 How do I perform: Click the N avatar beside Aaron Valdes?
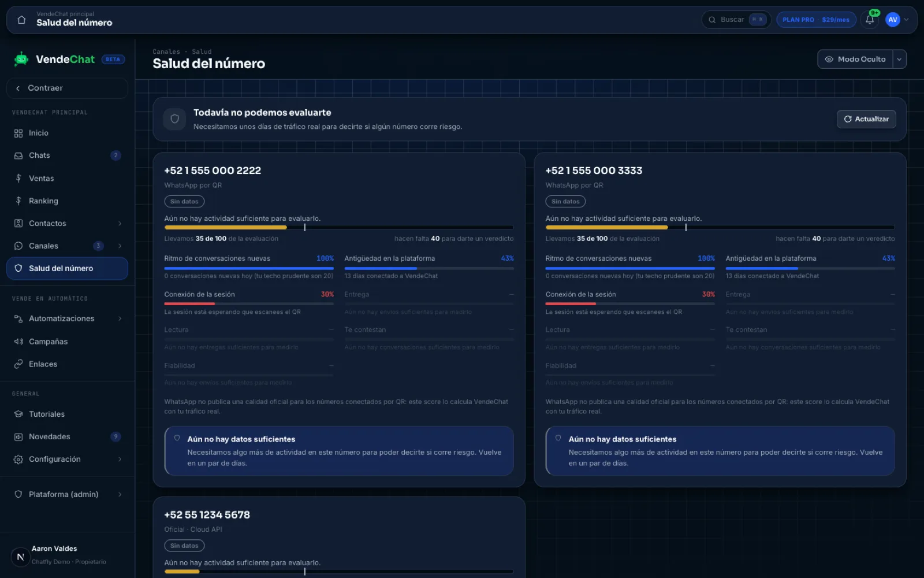pyautogui.click(x=20, y=557)
